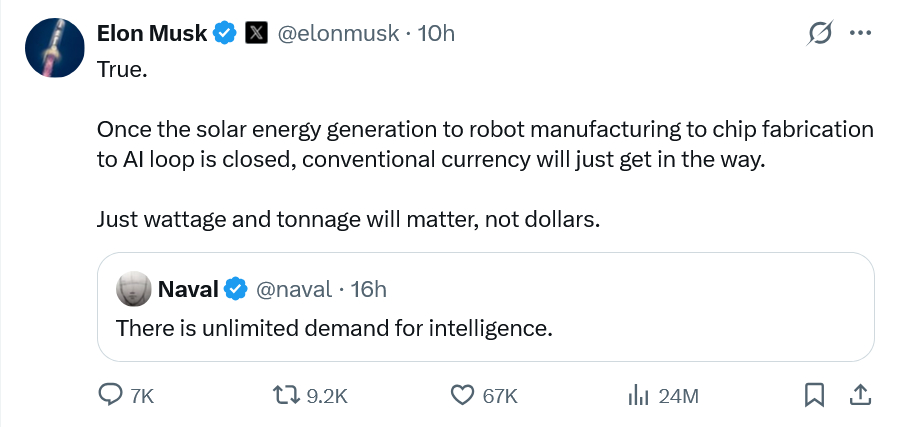Open view analytics bar chart icon
This screenshot has height=427, width=898.
coord(638,396)
